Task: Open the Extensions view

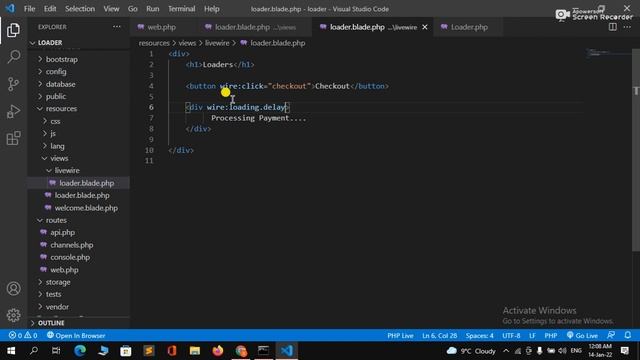Action: [x=13, y=138]
